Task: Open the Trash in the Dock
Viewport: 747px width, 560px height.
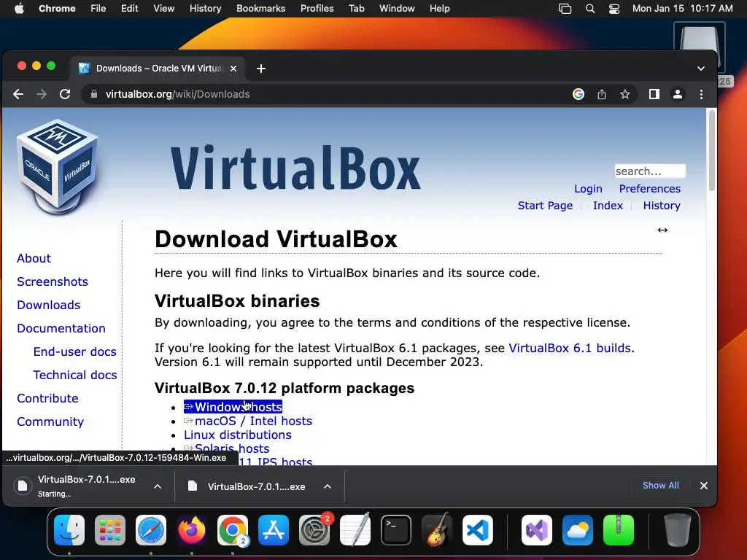Action: [x=678, y=530]
